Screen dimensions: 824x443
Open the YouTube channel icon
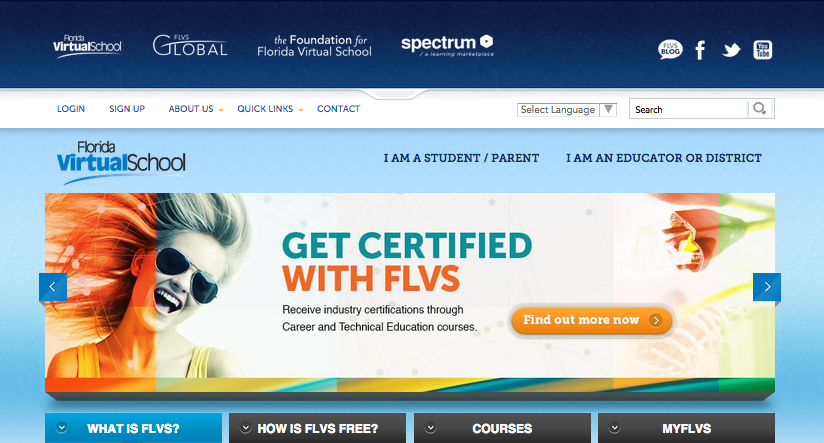763,50
